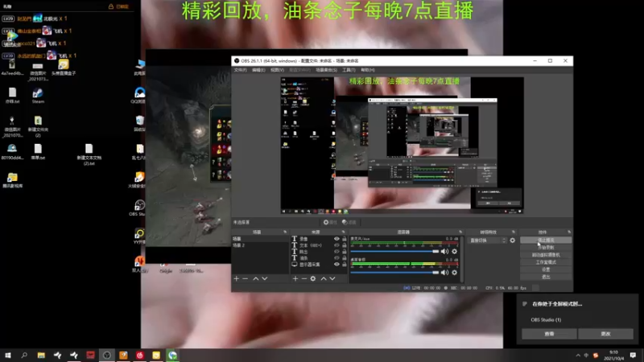Open the 场景集合(S) menu in OBS
644x362 pixels.
[x=326, y=70]
